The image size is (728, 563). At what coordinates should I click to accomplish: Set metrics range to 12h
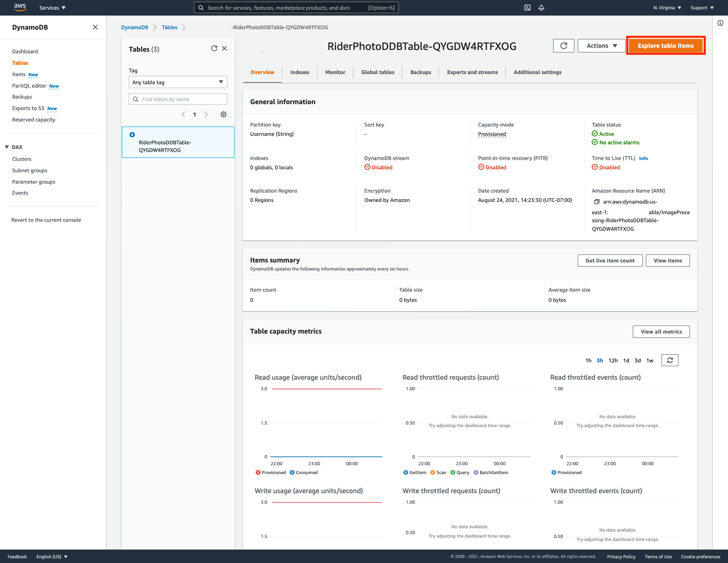click(x=613, y=361)
